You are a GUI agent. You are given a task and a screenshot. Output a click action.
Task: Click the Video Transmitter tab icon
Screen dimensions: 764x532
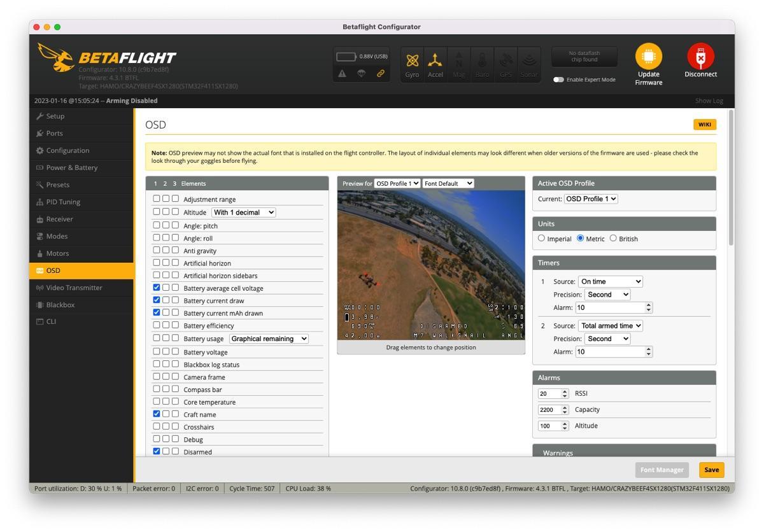point(39,288)
